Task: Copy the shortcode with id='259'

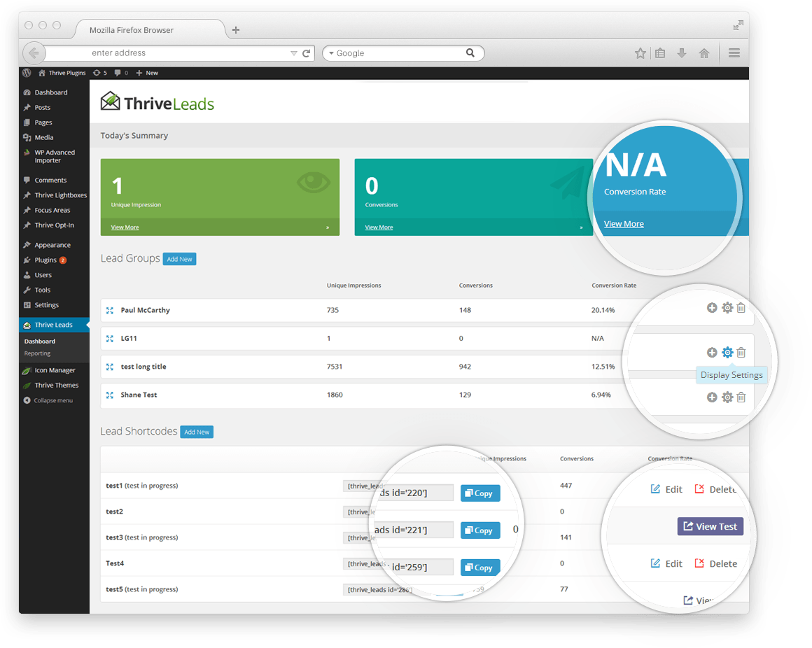Action: [x=480, y=568]
